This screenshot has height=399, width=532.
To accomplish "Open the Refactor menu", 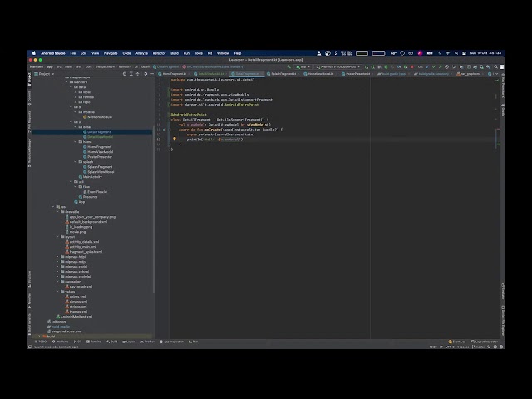I will point(159,53).
